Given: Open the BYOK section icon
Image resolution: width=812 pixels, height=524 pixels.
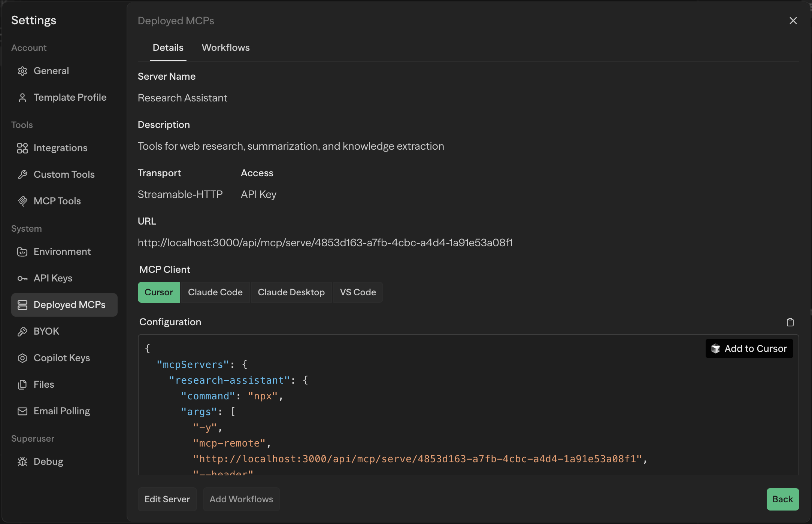Looking at the screenshot, I should click(22, 331).
